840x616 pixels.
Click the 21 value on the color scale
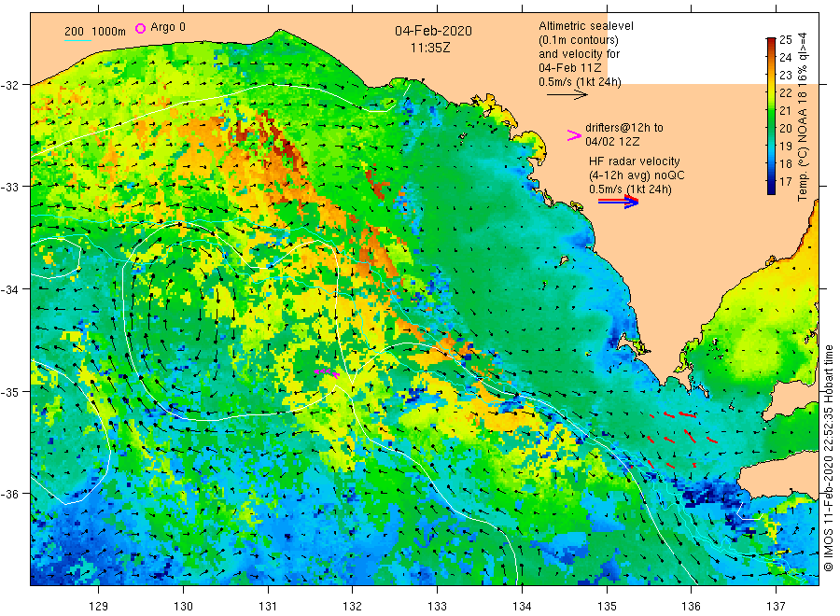click(x=785, y=110)
